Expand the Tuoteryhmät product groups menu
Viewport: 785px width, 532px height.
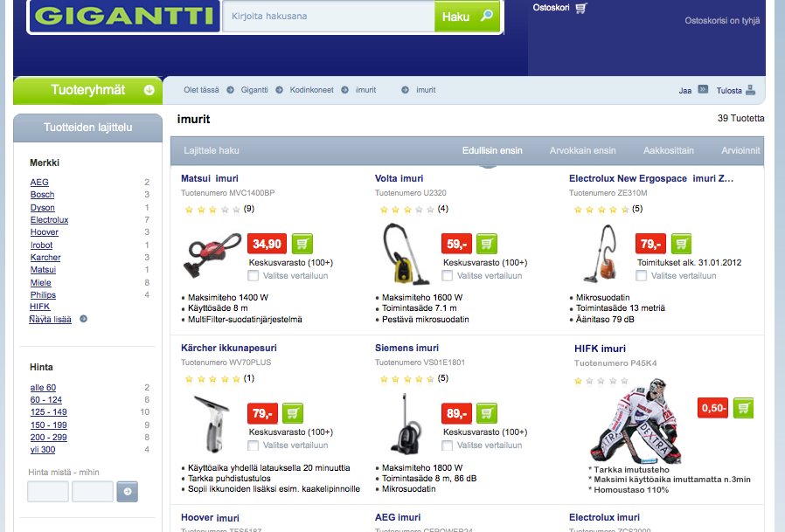tap(88, 90)
